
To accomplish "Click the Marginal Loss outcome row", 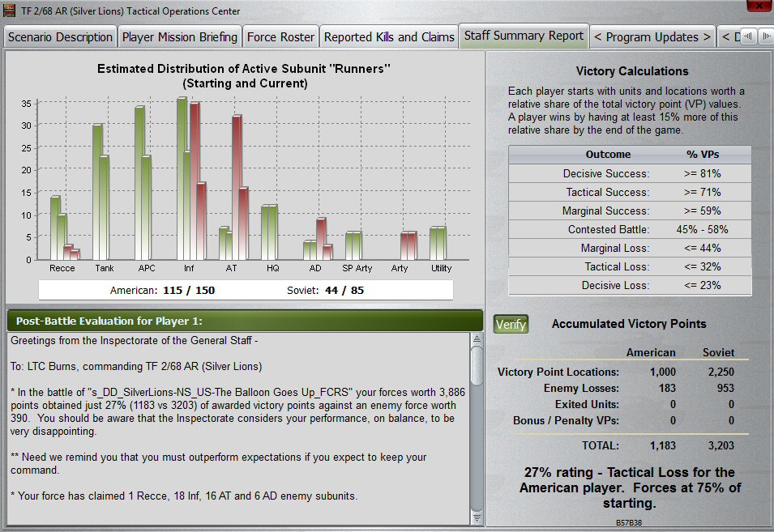I will click(630, 248).
